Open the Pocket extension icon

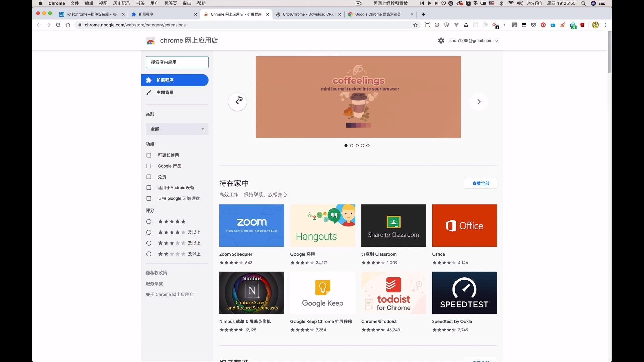tap(534, 25)
